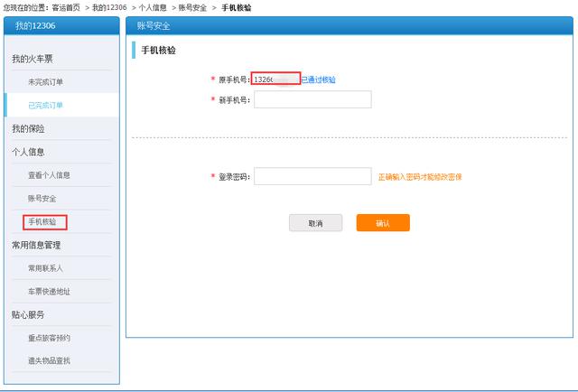Click the orange 确认 button

click(x=383, y=223)
